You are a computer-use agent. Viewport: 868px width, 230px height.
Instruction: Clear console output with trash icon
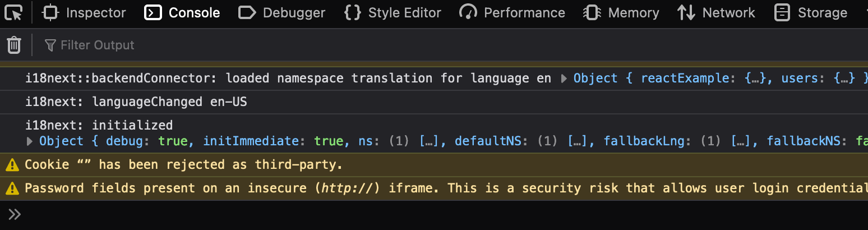(14, 45)
